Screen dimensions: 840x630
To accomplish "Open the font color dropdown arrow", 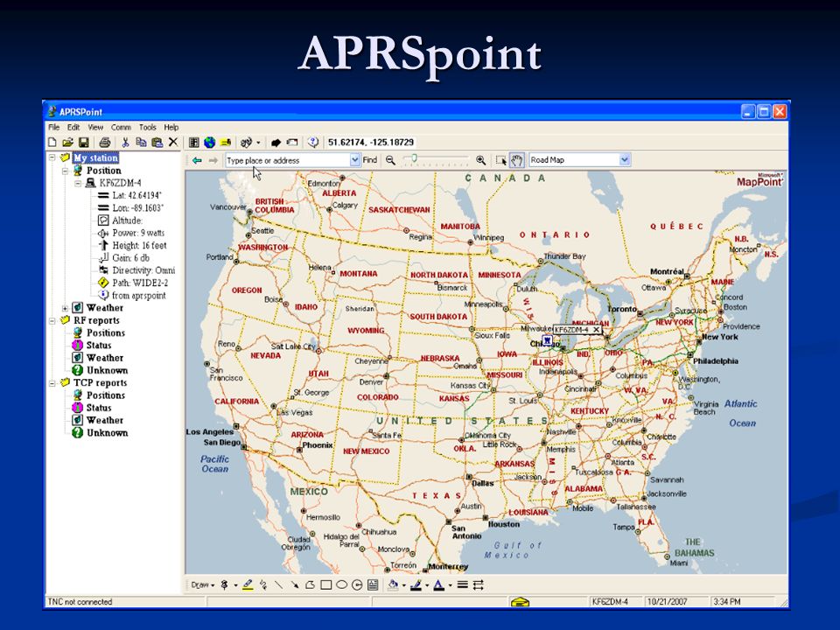I will (450, 585).
